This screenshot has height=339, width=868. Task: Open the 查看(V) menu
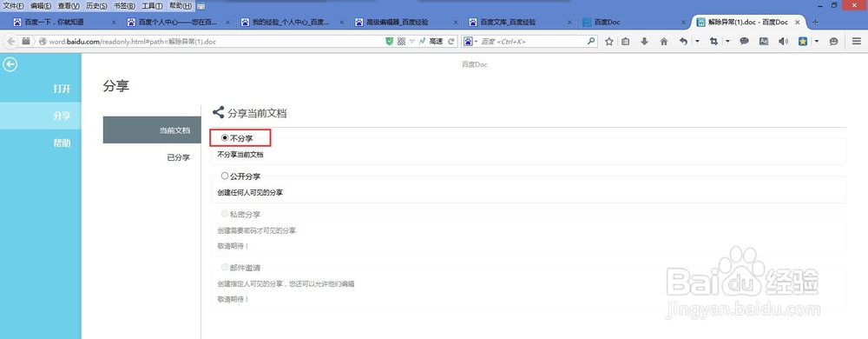tap(69, 6)
